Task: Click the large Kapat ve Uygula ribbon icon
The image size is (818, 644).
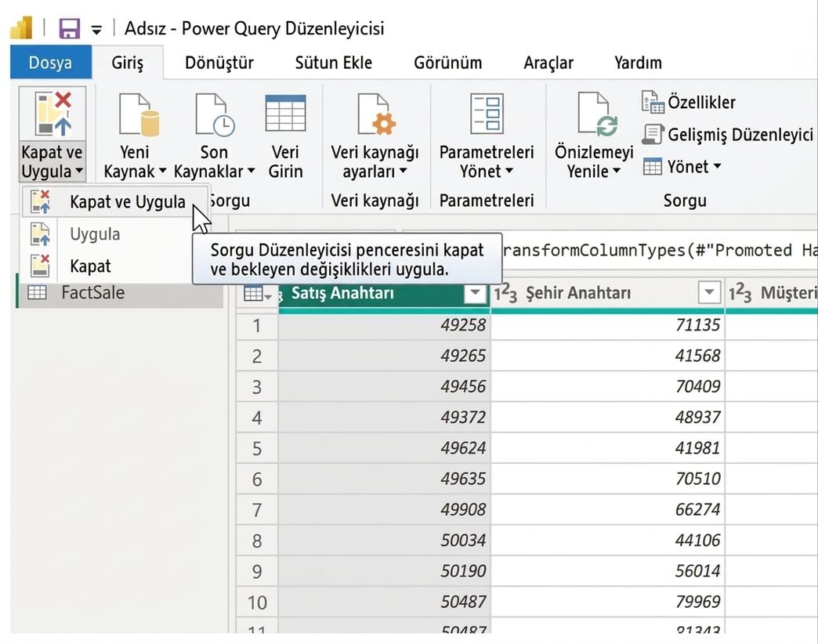Action: tap(52, 113)
